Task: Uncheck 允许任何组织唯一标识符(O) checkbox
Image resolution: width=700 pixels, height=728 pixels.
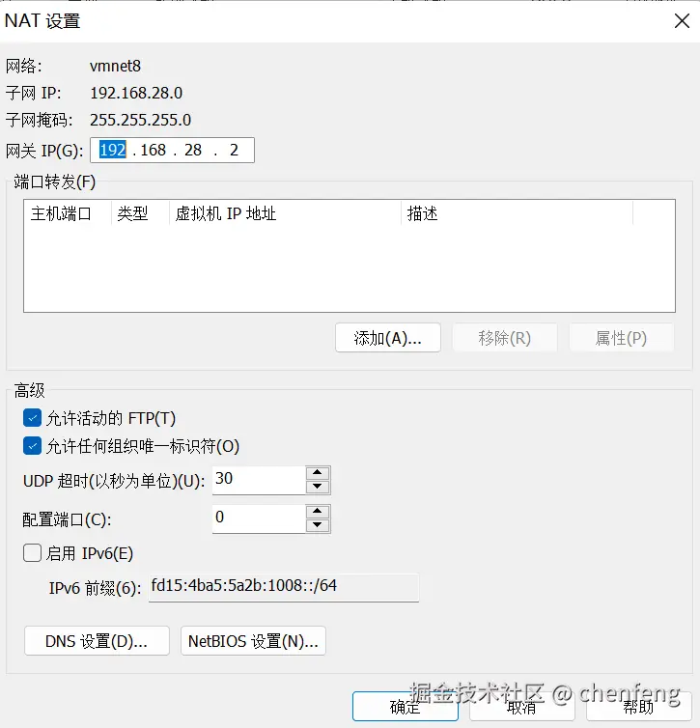Action: point(32,446)
